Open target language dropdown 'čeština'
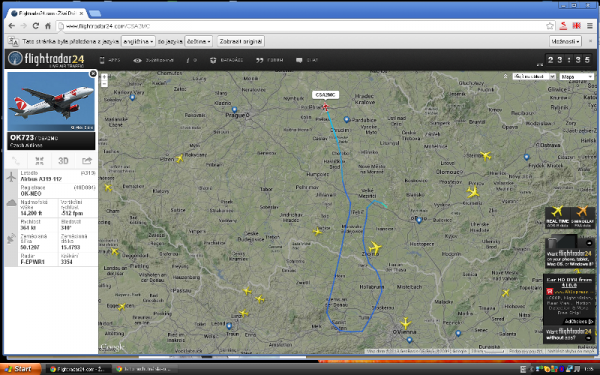Screen dimensions: 600x375 tap(198, 41)
